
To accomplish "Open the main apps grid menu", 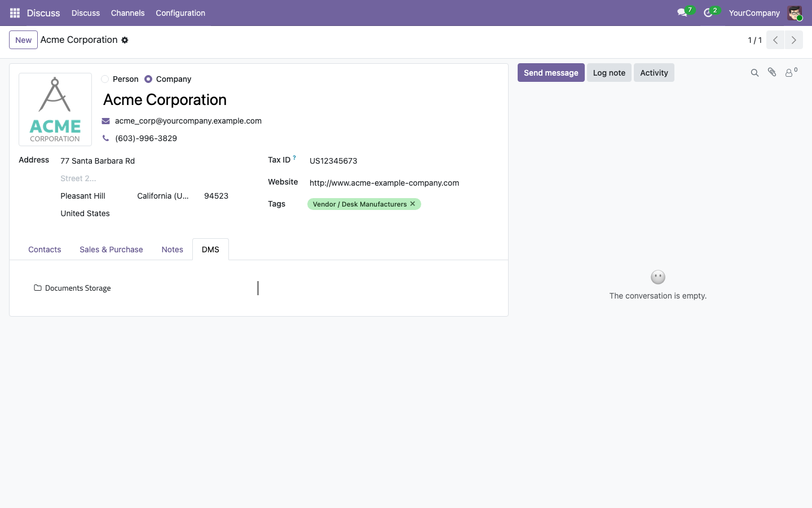I will [x=15, y=13].
